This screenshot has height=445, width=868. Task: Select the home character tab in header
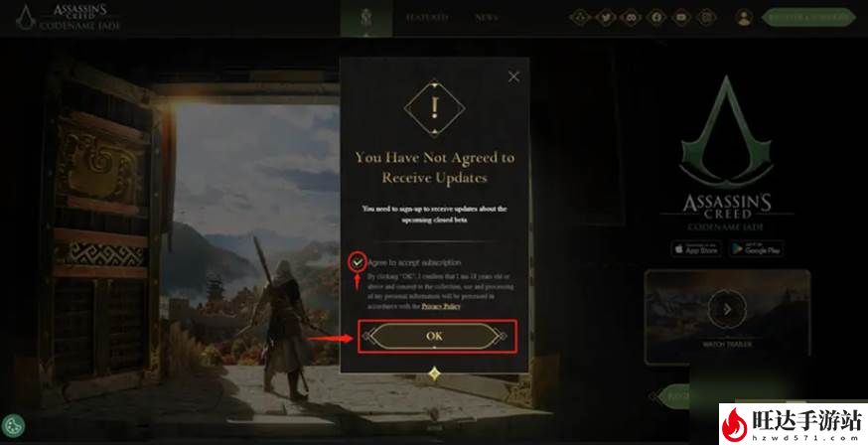pyautogui.click(x=366, y=18)
